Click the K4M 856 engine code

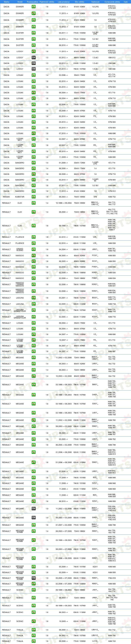[x=112, y=584]
